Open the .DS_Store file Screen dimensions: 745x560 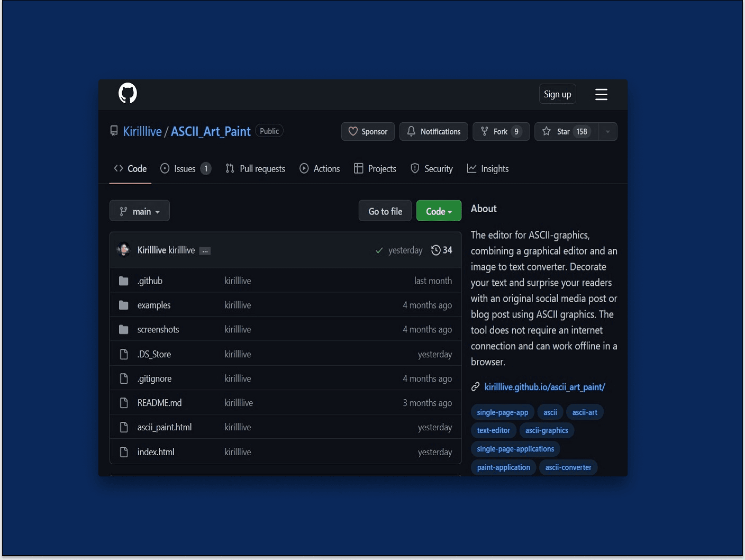(154, 354)
